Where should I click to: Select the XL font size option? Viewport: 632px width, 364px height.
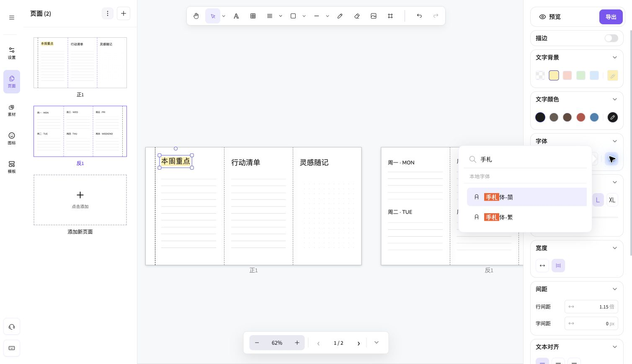(612, 200)
